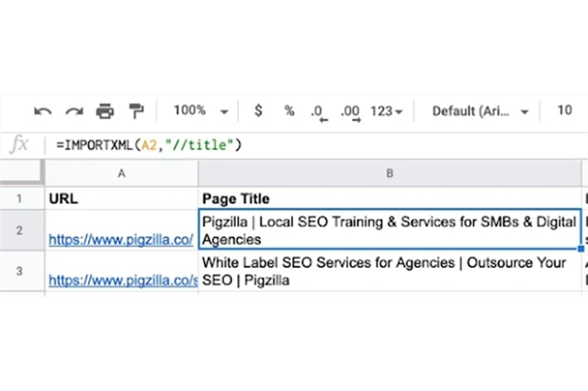
Task: Expand the Default (Arial) font dropdown
Action: click(481, 111)
